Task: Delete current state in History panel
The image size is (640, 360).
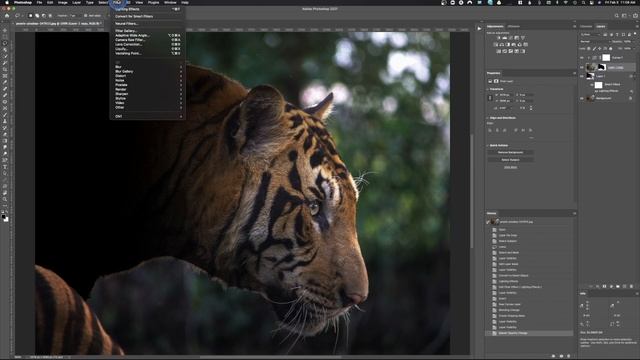Action: pyautogui.click(x=569, y=356)
